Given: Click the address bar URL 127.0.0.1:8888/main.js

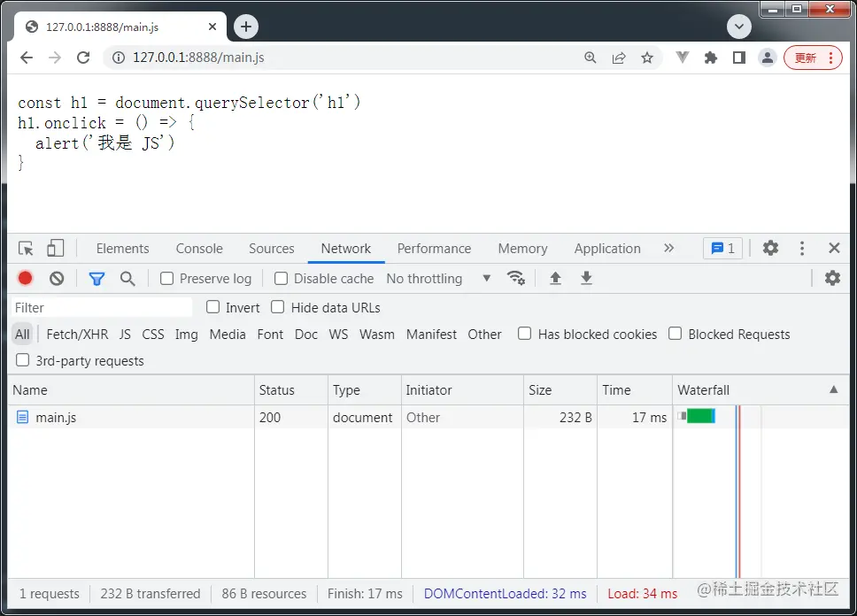Looking at the screenshot, I should tap(198, 58).
